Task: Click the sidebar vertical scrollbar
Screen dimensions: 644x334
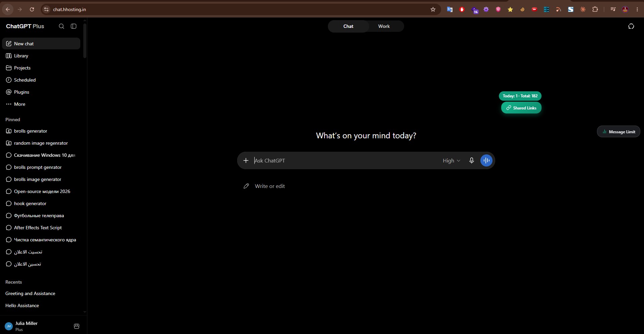Action: coord(85,40)
